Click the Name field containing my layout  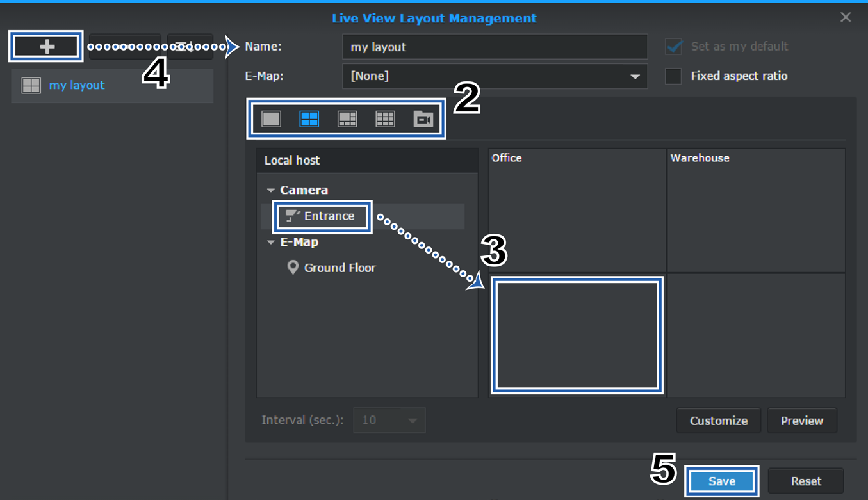coord(495,47)
